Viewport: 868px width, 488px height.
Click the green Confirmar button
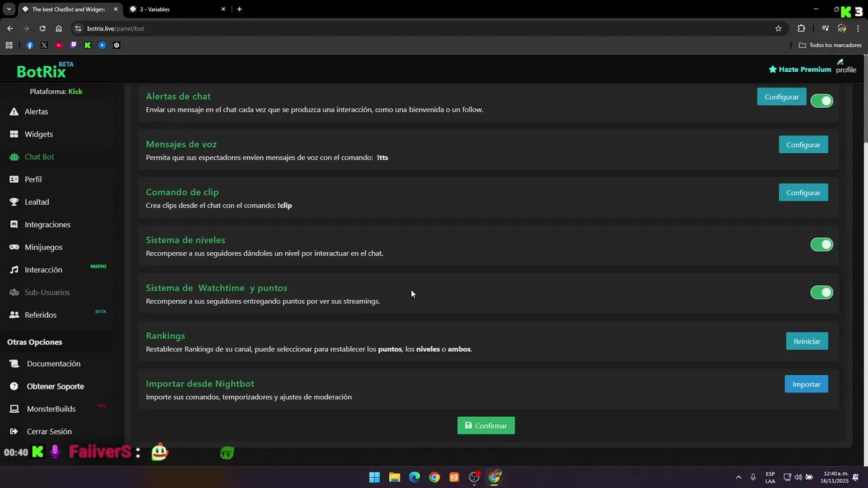486,426
